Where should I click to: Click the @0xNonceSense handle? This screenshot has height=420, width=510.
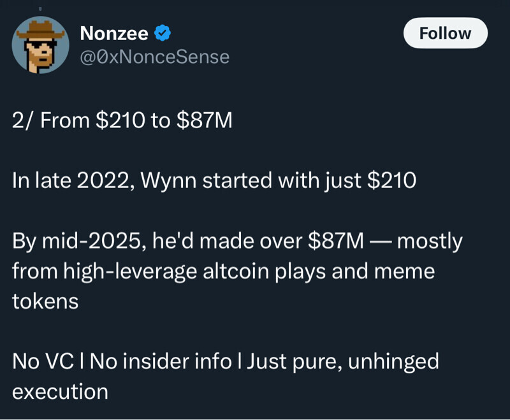coord(154,57)
